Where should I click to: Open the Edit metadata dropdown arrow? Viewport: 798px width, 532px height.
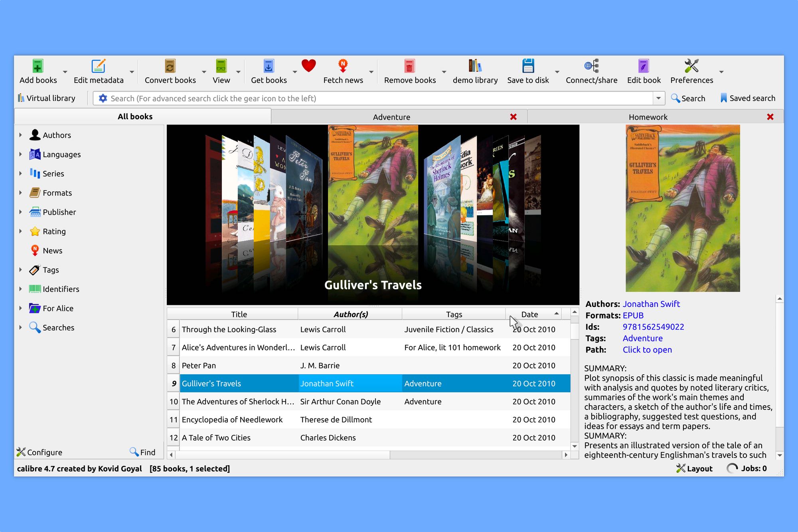coord(132,72)
